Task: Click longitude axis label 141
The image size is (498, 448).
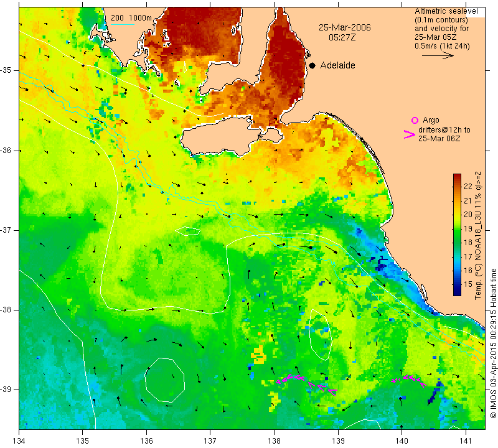Action: [x=466, y=441]
